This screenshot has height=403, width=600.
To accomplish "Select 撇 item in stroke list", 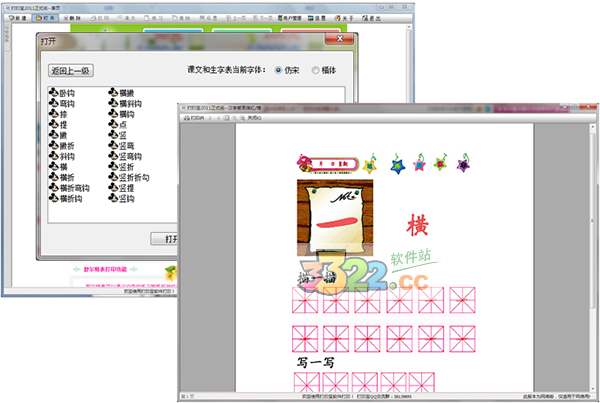I will pos(58,135).
